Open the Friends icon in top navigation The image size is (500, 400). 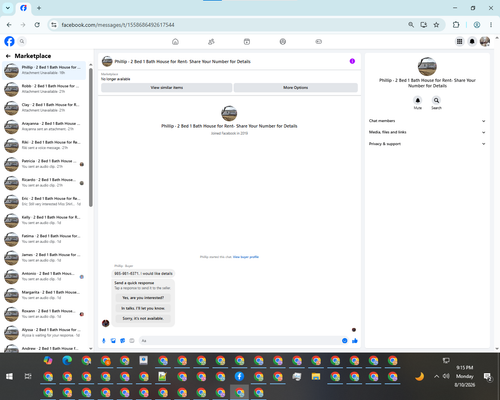[211, 42]
